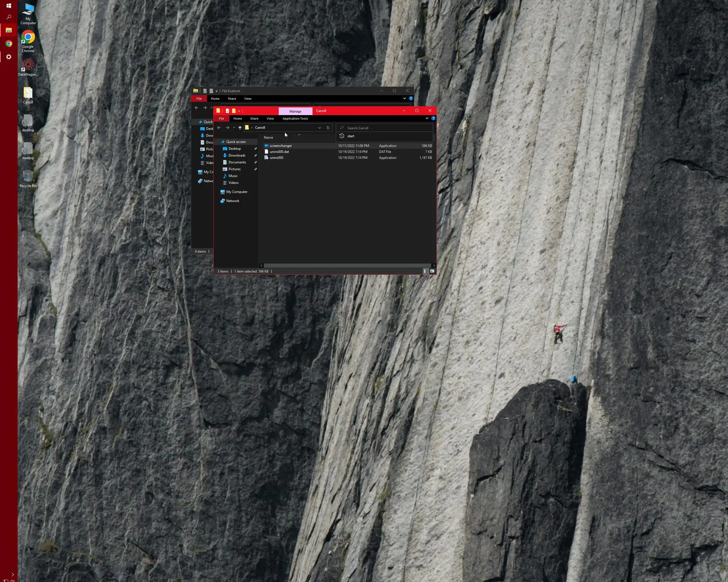
Task: Select the unins000.dat file
Action: click(279, 151)
